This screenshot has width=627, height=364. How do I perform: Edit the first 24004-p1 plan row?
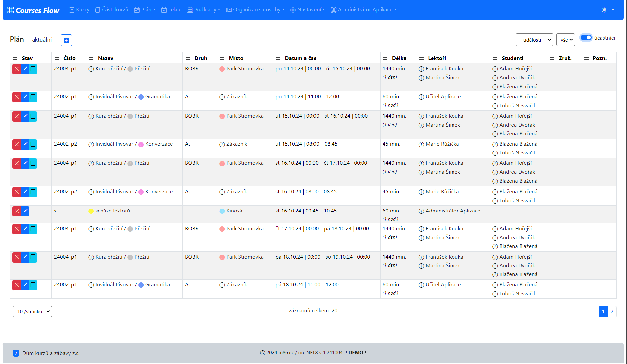[x=25, y=69]
